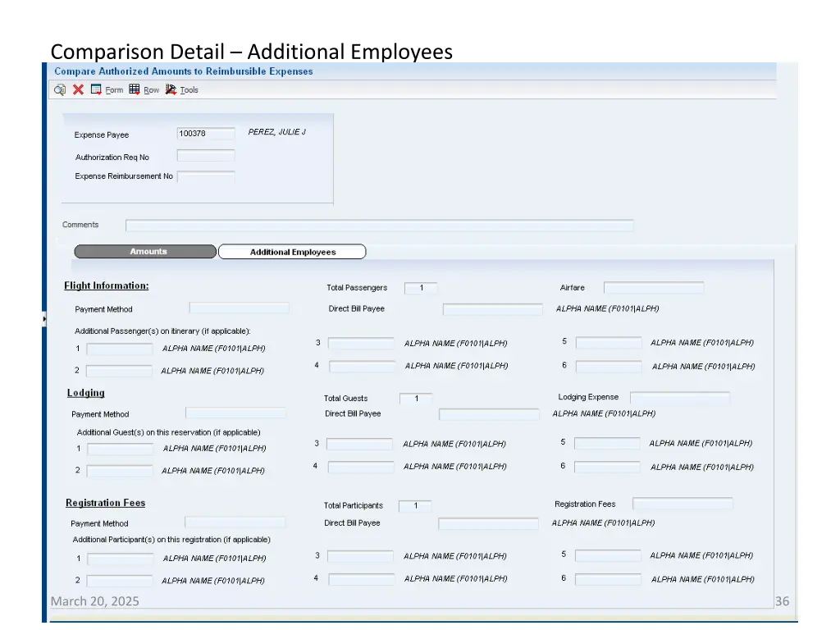
Task: Click additional guest 2 field
Action: (x=120, y=471)
